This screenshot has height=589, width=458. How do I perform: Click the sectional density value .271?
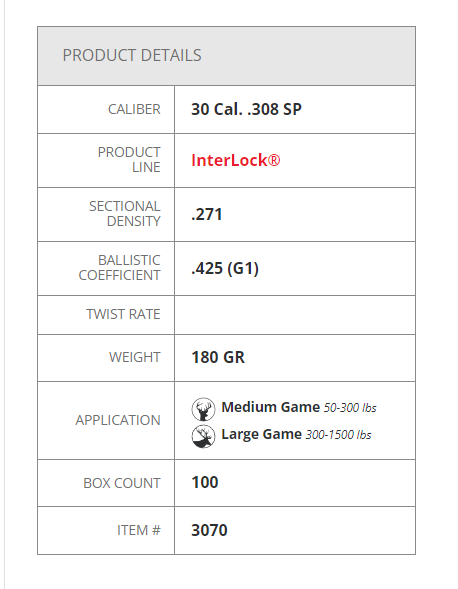pos(207,214)
